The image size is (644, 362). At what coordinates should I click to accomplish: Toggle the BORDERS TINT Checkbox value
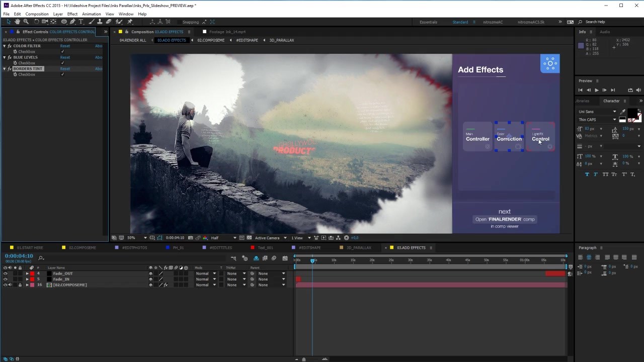point(62,74)
